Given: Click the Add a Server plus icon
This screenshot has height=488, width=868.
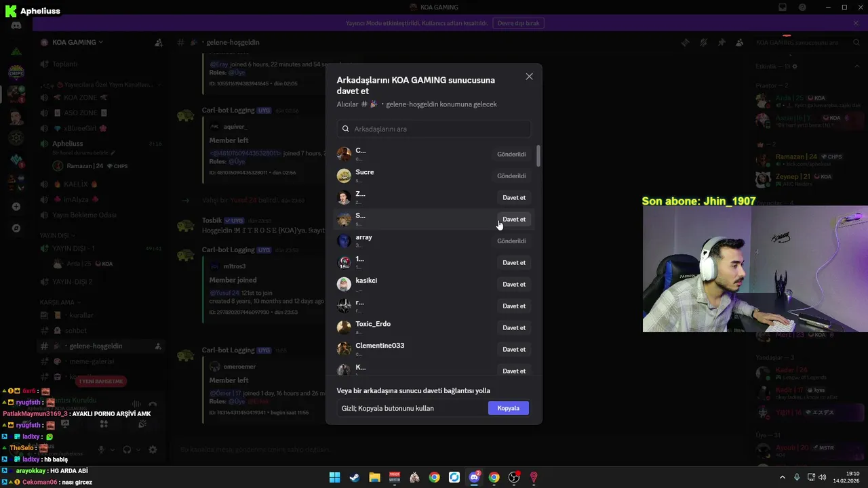Looking at the screenshot, I should [16, 207].
